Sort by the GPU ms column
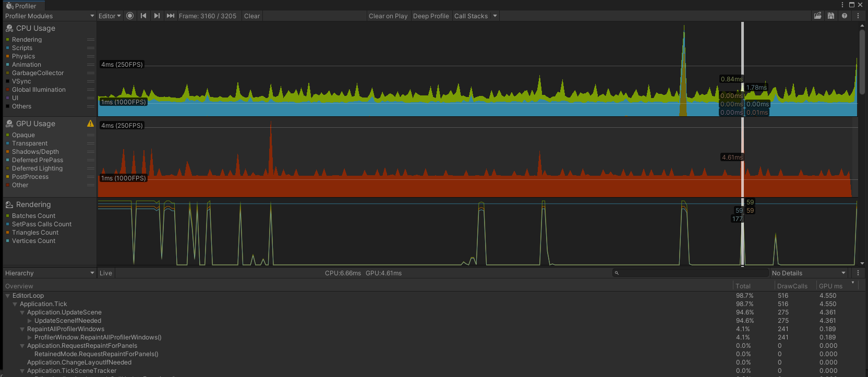Screen dimensions: 868x377 (830, 286)
